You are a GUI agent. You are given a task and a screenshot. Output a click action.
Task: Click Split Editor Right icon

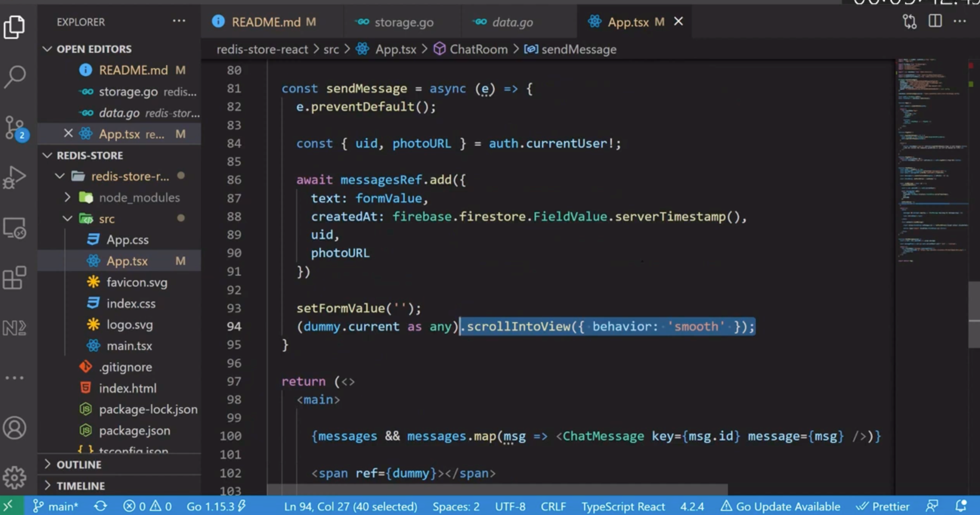tap(935, 21)
